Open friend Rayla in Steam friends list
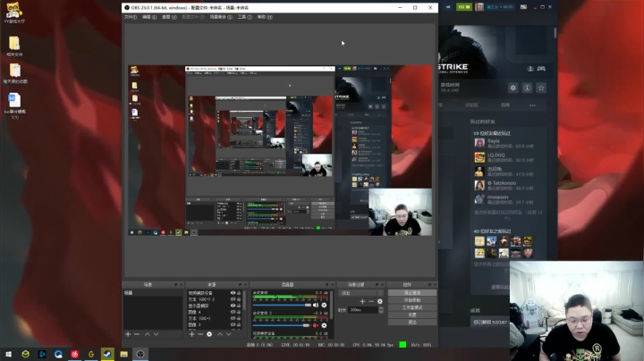The height and width of the screenshot is (361, 644). pyautogui.click(x=504, y=143)
